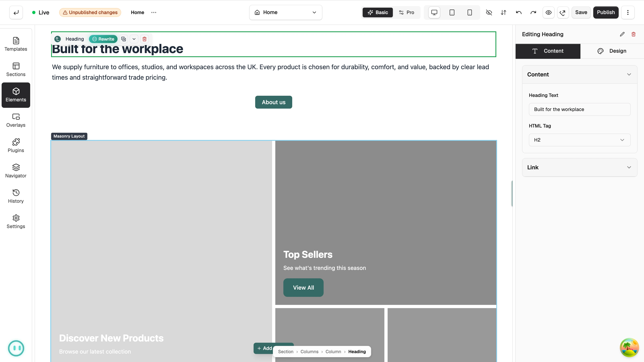Image resolution: width=644 pixels, height=362 pixels.
Task: Click the Save button
Action: pos(581,12)
